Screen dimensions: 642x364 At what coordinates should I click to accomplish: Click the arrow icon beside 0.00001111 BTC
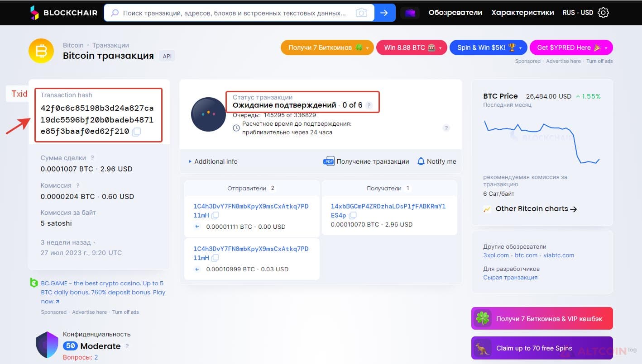(x=197, y=227)
